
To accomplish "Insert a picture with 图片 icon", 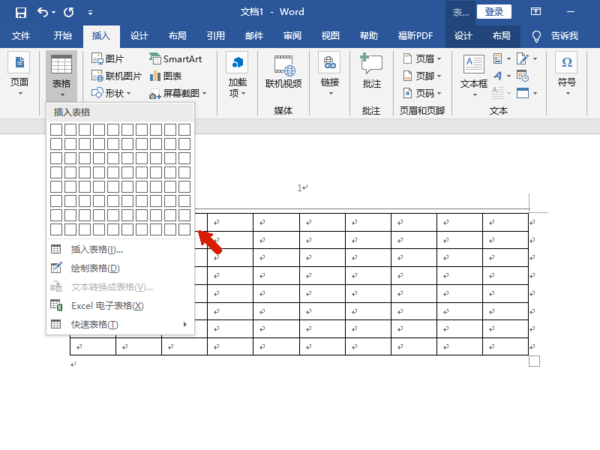I will [x=108, y=59].
